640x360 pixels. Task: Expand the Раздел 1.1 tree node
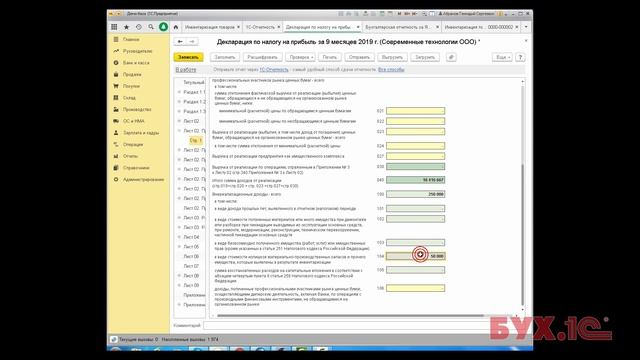[179, 92]
